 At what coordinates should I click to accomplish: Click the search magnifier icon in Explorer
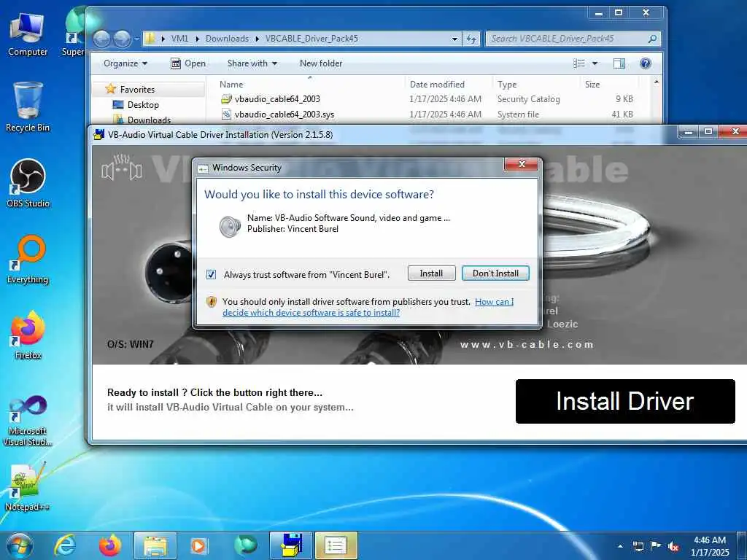pyautogui.click(x=653, y=39)
